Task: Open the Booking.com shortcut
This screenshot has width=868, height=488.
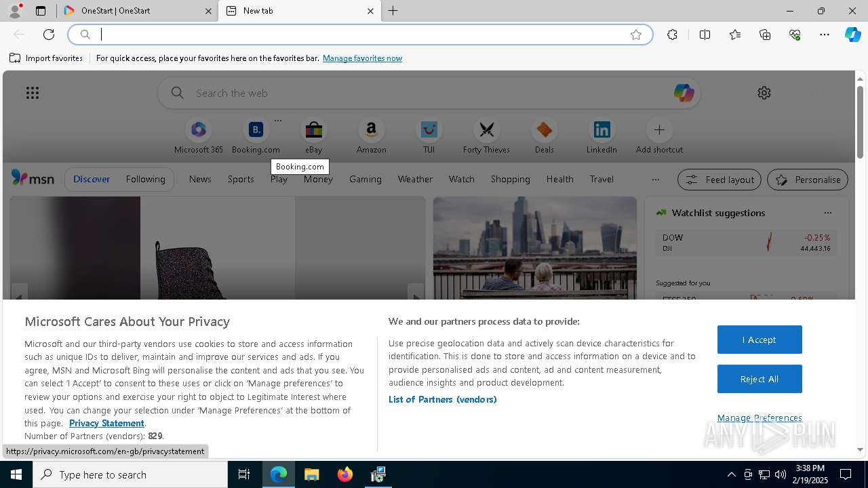Action: tap(256, 136)
